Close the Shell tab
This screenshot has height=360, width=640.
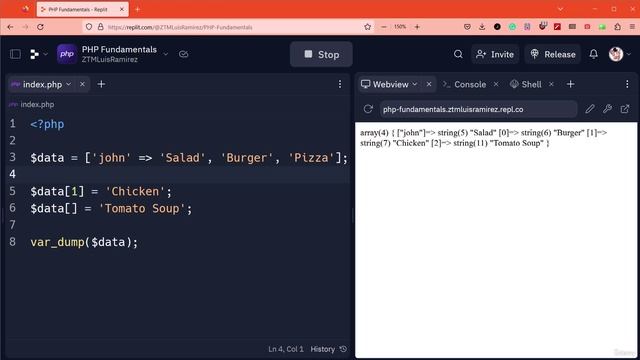(x=551, y=84)
